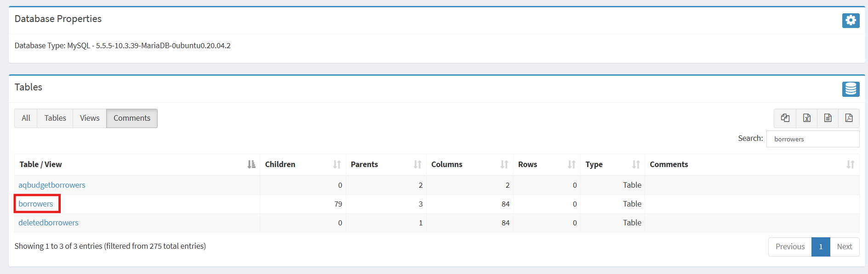Click the database icon in Tables header
The image size is (868, 274).
[851, 89]
